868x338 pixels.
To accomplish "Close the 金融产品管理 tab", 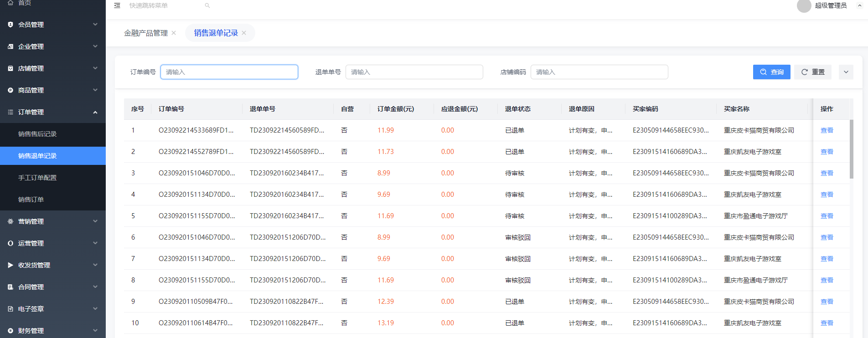I will [x=174, y=33].
